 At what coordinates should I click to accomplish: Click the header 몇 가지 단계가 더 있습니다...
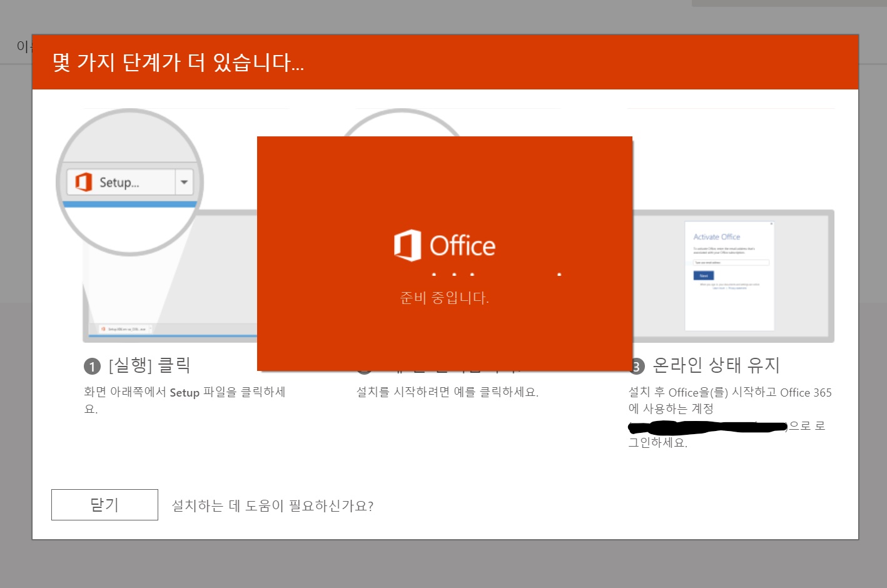178,62
